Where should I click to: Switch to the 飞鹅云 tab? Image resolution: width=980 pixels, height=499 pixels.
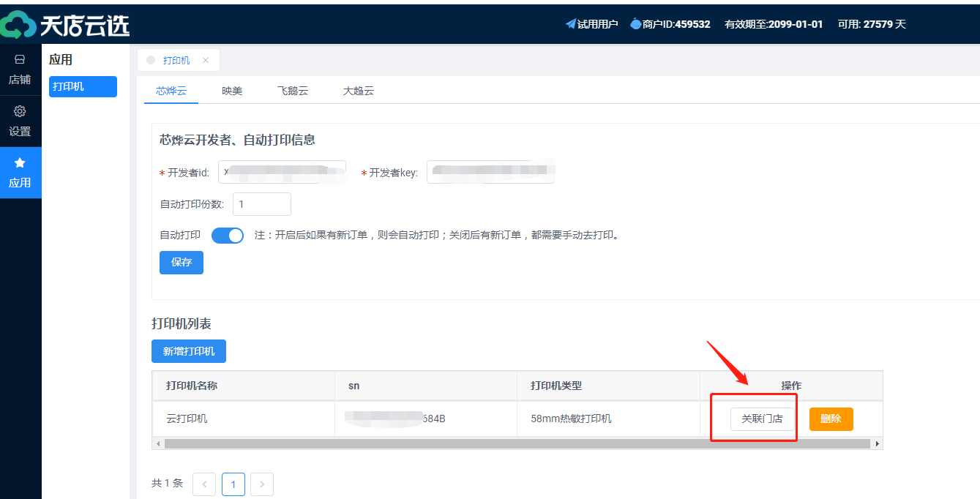(293, 91)
